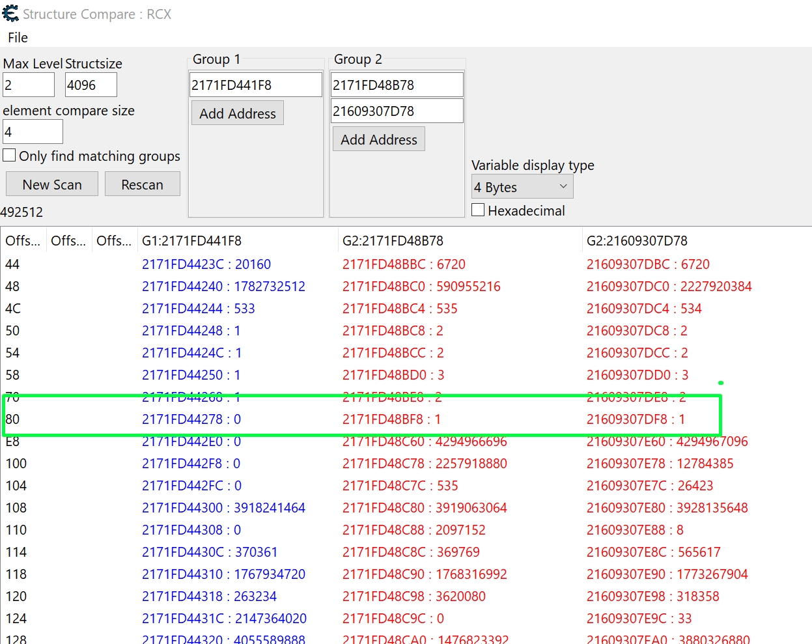Click the New Scan button
Image resolution: width=812 pixels, height=644 pixels.
click(52, 184)
